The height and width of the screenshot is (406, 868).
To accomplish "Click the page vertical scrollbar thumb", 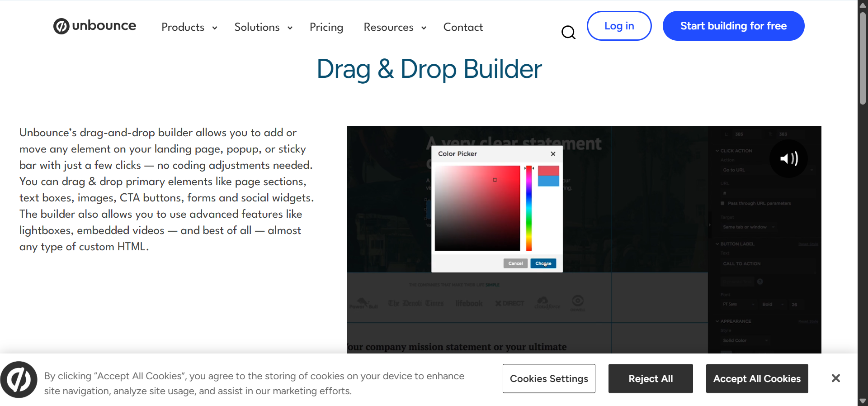I will tap(863, 59).
